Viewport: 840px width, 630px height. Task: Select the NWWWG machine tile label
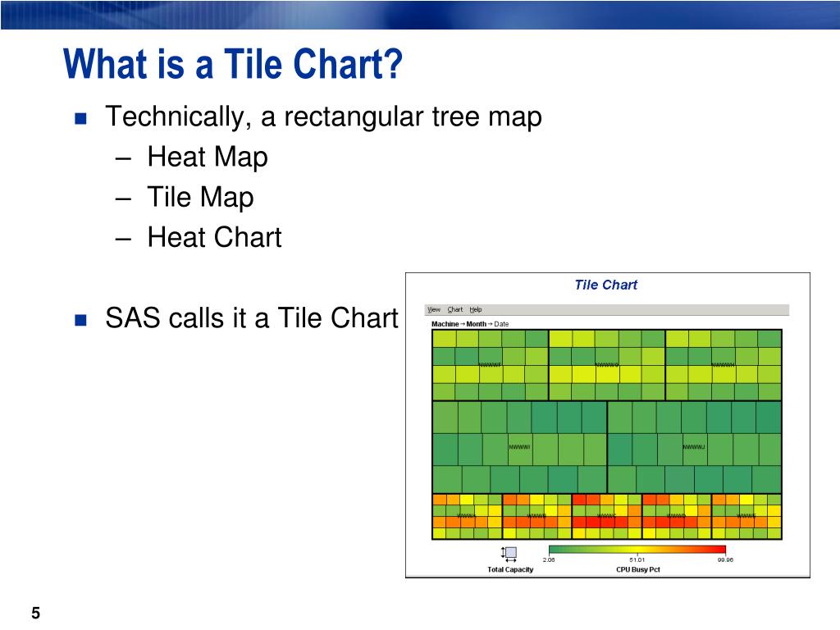(x=607, y=365)
